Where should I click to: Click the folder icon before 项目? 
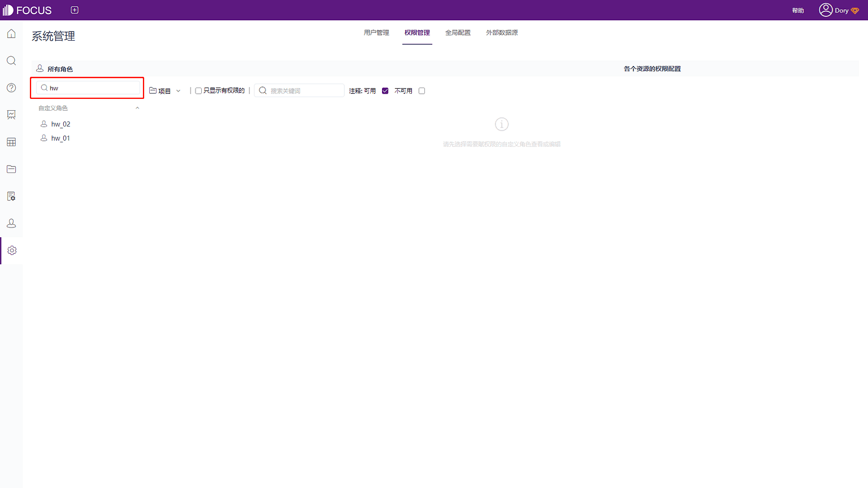point(153,90)
